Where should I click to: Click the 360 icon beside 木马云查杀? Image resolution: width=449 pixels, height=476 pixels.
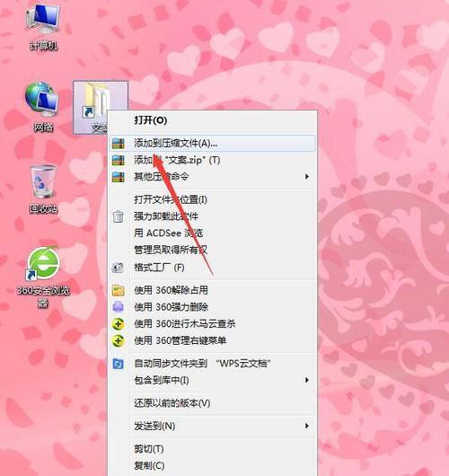click(x=119, y=324)
